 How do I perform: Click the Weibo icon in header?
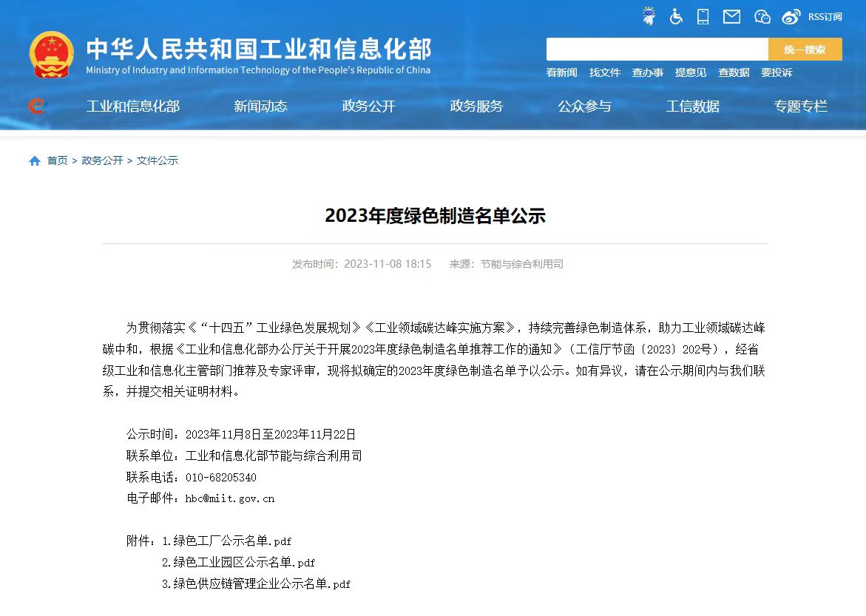pos(791,16)
